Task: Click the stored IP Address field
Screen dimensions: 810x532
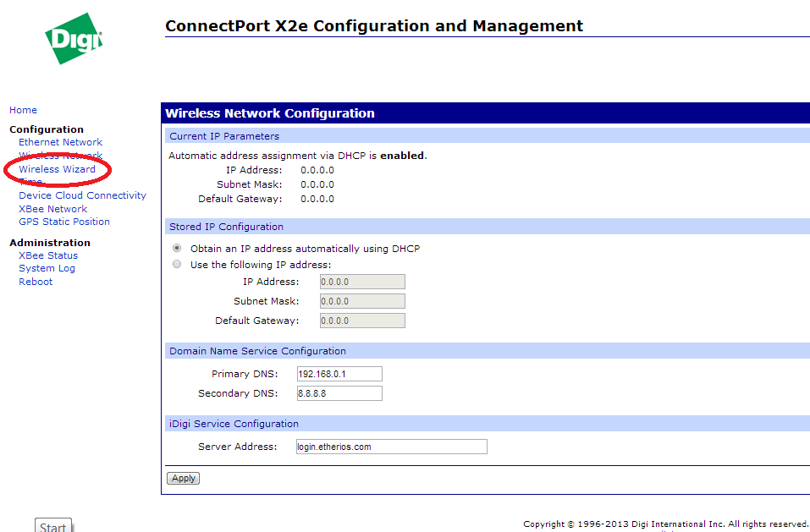Action: tap(361, 282)
